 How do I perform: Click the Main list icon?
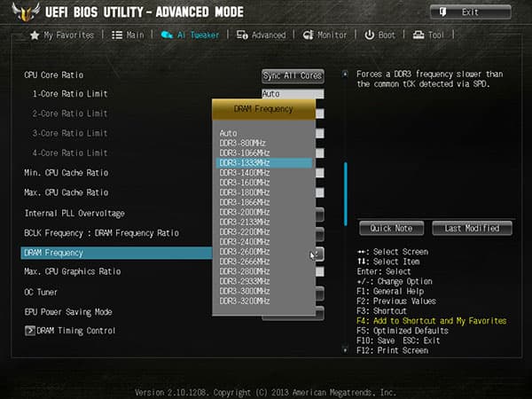coord(117,35)
